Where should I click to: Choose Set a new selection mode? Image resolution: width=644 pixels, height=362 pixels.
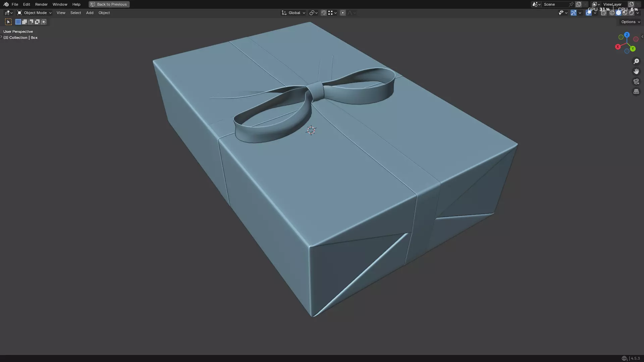point(18,22)
